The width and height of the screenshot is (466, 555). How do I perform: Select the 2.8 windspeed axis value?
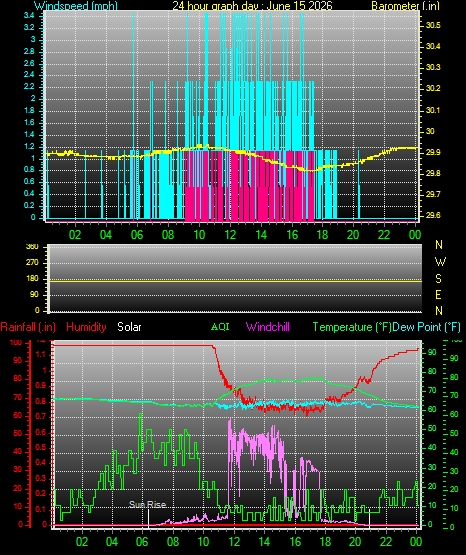click(x=29, y=52)
